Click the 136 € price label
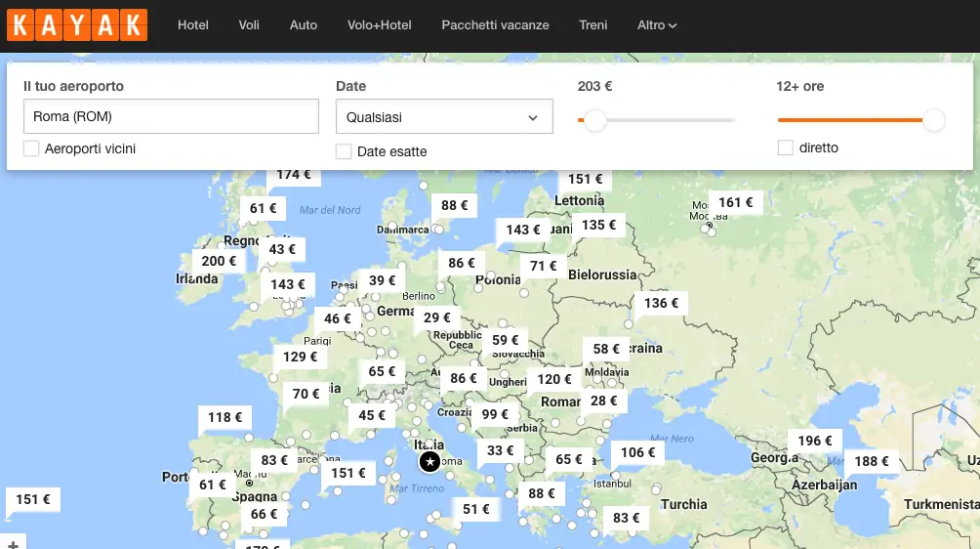Screen dimensions: 980x549 pos(661,303)
